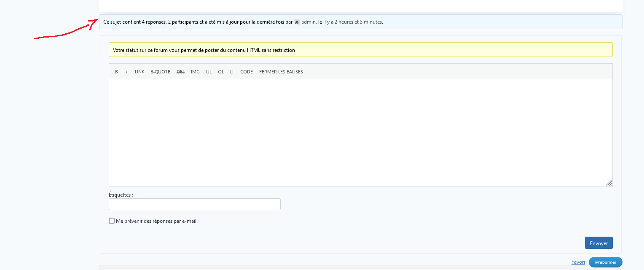Focus the reply message text area
The width and height of the screenshot is (644, 270).
360,132
